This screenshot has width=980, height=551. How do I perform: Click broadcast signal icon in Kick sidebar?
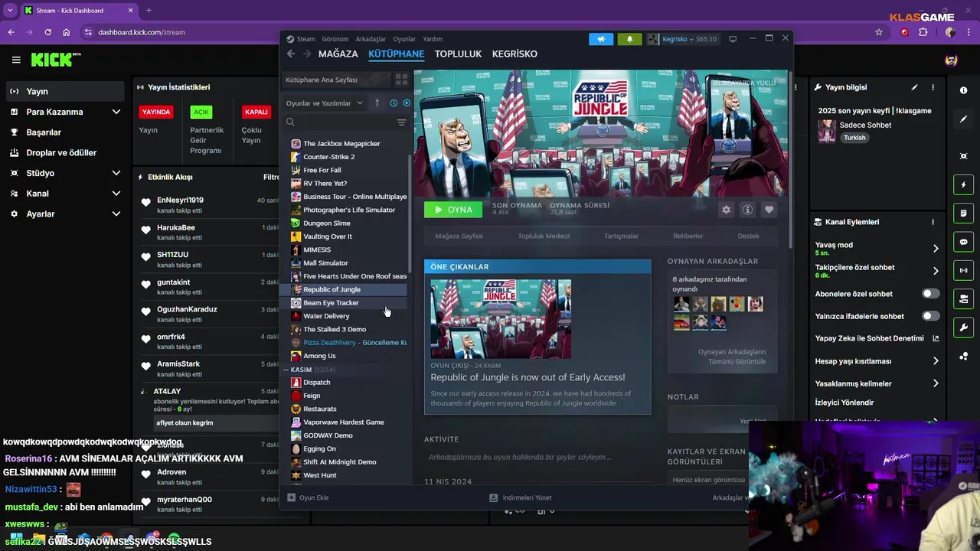coord(963,269)
